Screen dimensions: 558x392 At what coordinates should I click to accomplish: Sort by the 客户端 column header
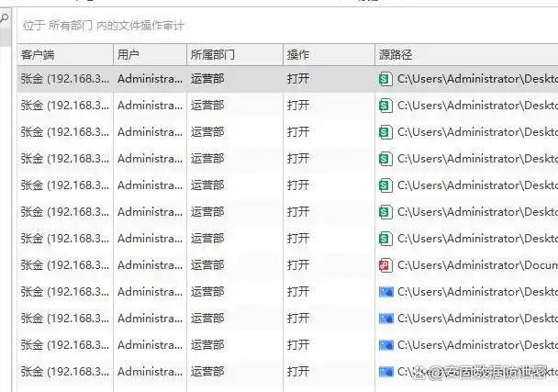point(65,55)
